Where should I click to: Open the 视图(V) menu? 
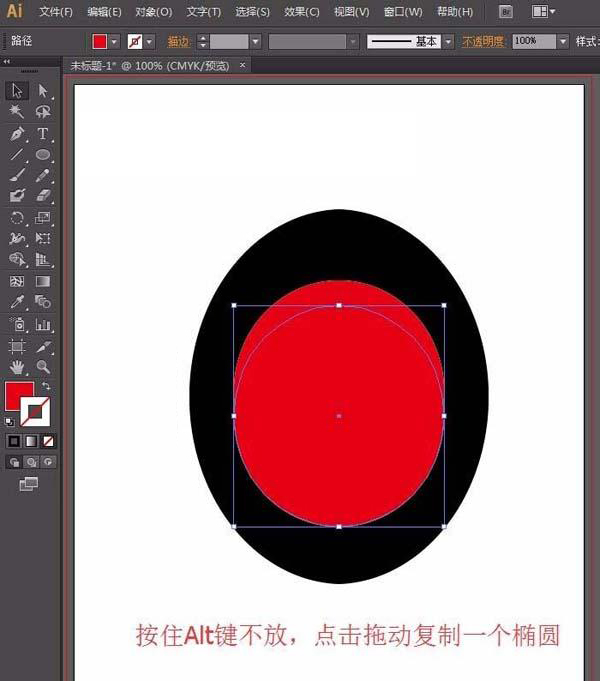click(x=351, y=12)
